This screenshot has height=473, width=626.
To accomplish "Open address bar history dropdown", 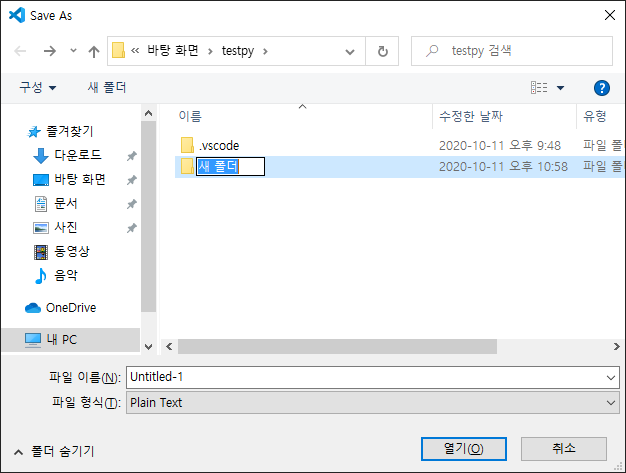I will point(350,51).
